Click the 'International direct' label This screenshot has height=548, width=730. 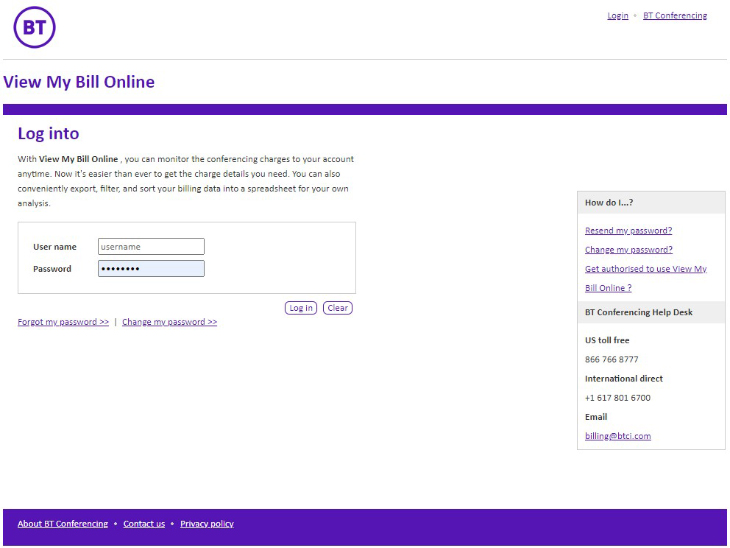click(624, 379)
